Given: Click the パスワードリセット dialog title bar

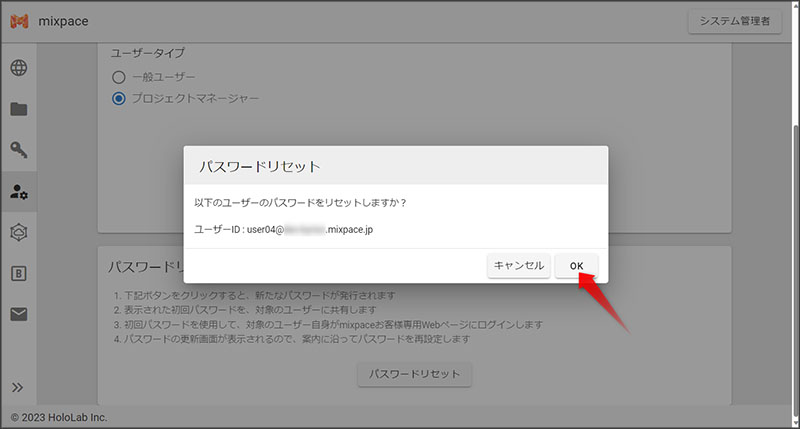Looking at the screenshot, I should click(395, 165).
